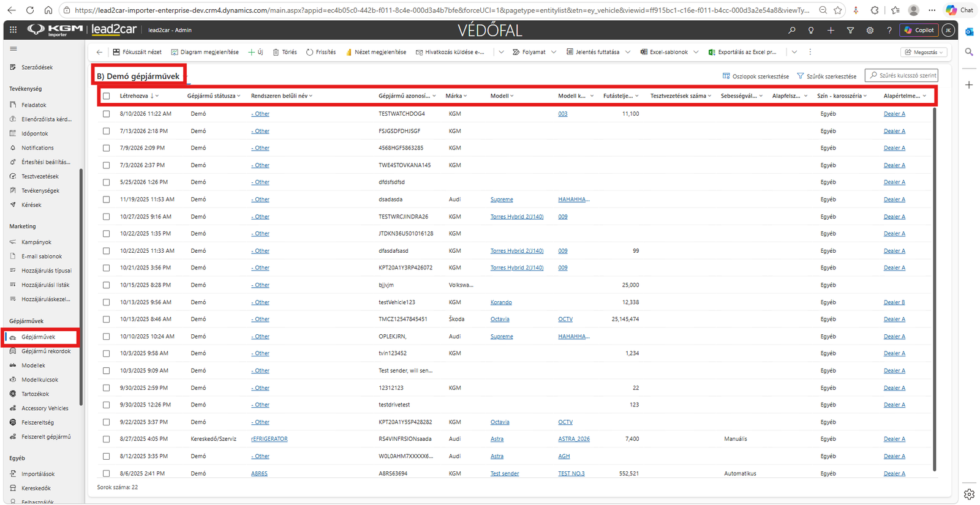Expand the Folyamat dropdown arrow
The height and width of the screenshot is (505, 980).
click(554, 52)
